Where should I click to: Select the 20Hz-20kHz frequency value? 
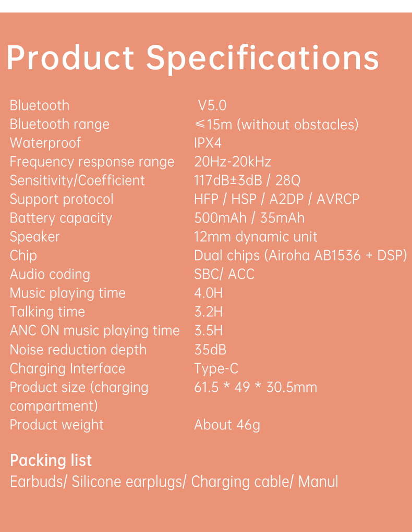point(233,162)
